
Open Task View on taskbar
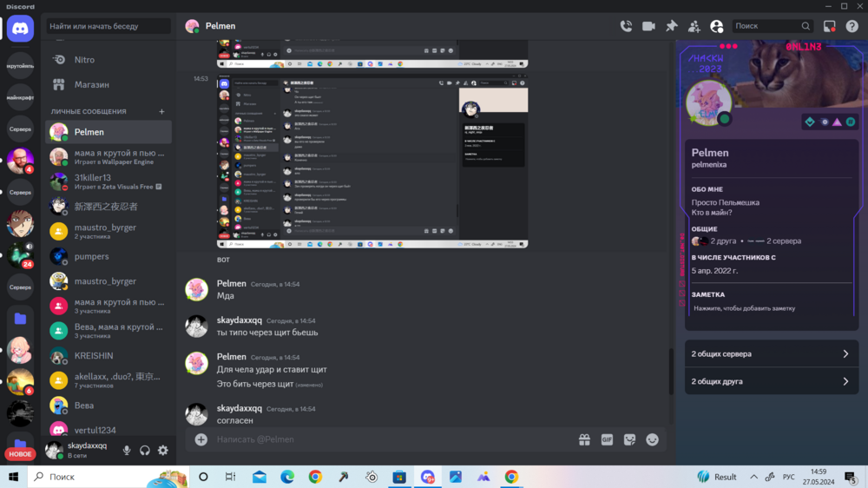[x=230, y=477]
